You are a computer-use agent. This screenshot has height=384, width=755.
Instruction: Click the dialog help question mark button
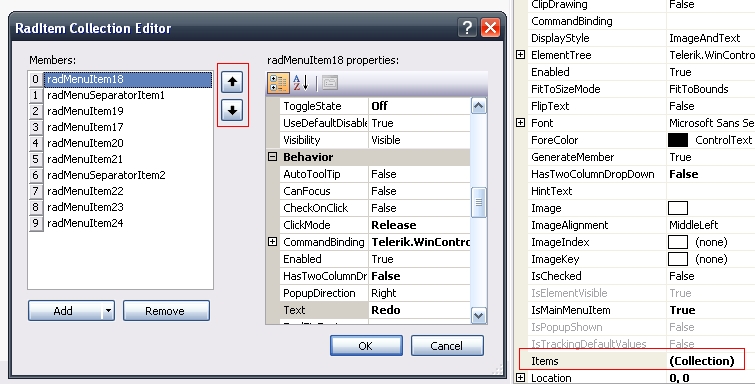[x=467, y=28]
